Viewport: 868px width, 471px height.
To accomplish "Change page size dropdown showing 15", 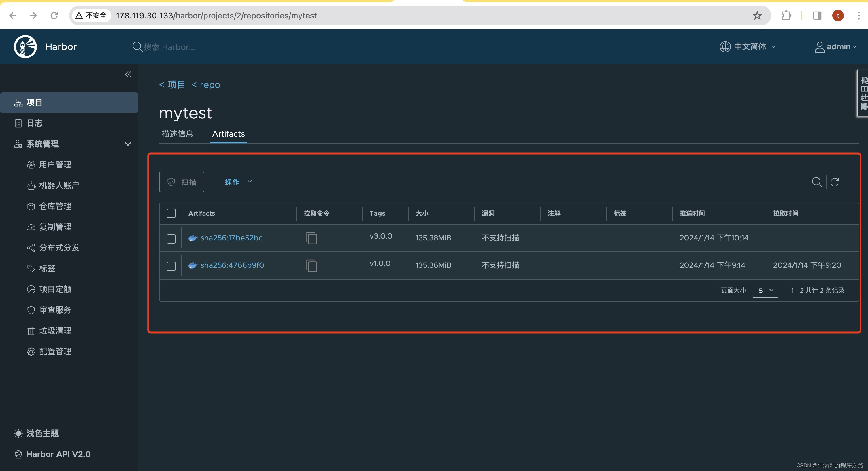I will coord(765,290).
